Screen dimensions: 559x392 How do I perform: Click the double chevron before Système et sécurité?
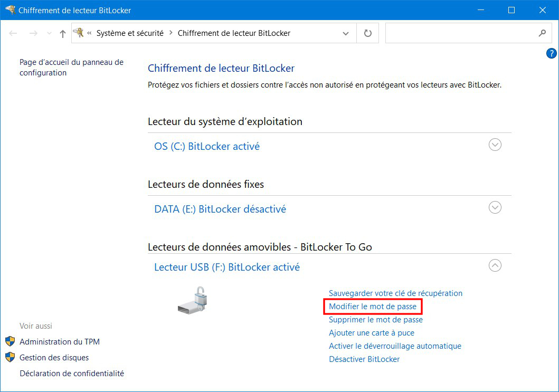pyautogui.click(x=89, y=33)
